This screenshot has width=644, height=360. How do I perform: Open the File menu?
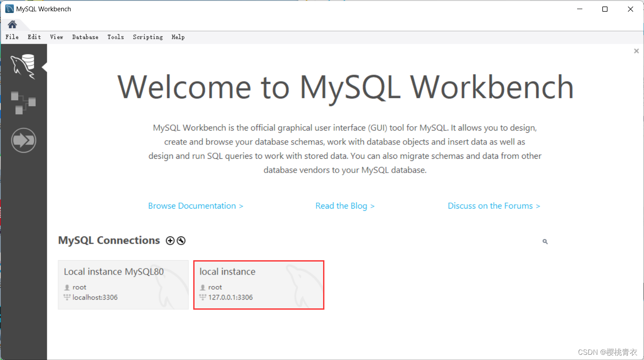coord(12,37)
